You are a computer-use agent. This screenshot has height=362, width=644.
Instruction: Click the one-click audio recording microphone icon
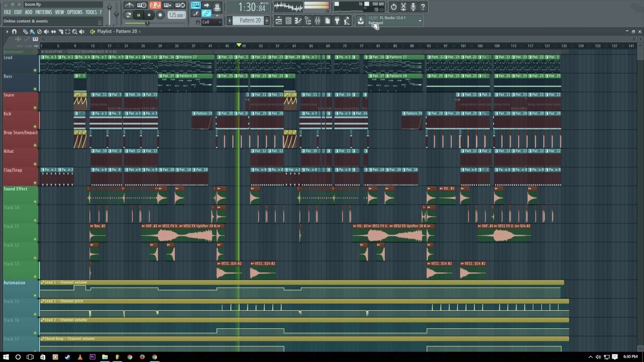click(413, 7)
